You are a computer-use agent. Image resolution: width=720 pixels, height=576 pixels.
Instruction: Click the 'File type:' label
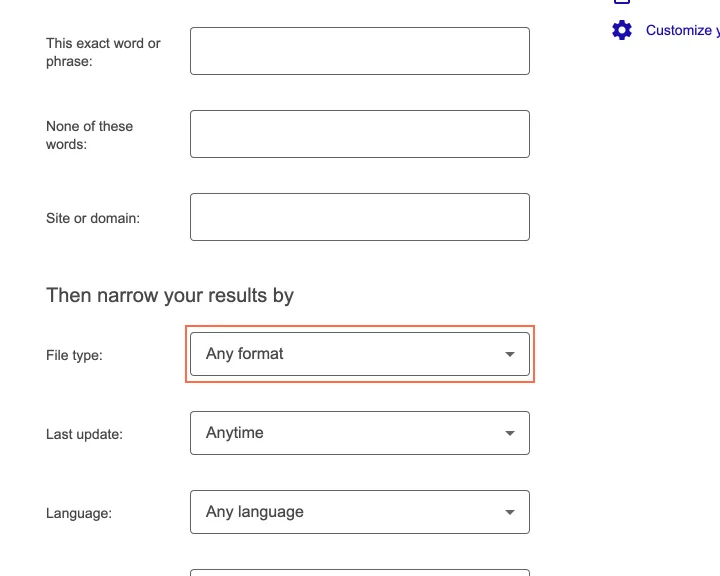(74, 356)
